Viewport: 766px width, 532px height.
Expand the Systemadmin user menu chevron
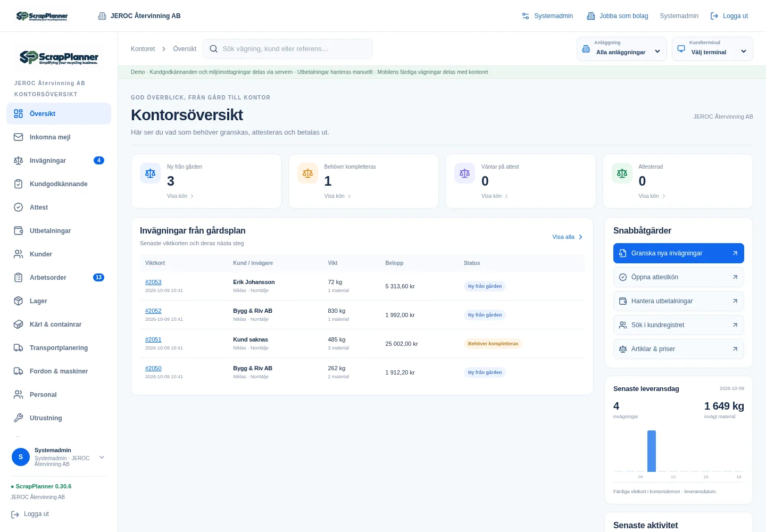coord(102,457)
